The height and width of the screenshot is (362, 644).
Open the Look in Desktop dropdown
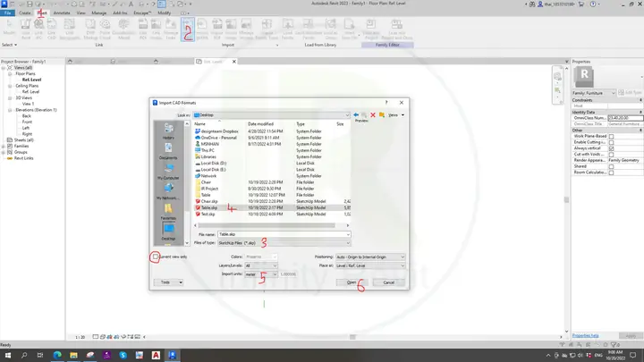(x=272, y=115)
